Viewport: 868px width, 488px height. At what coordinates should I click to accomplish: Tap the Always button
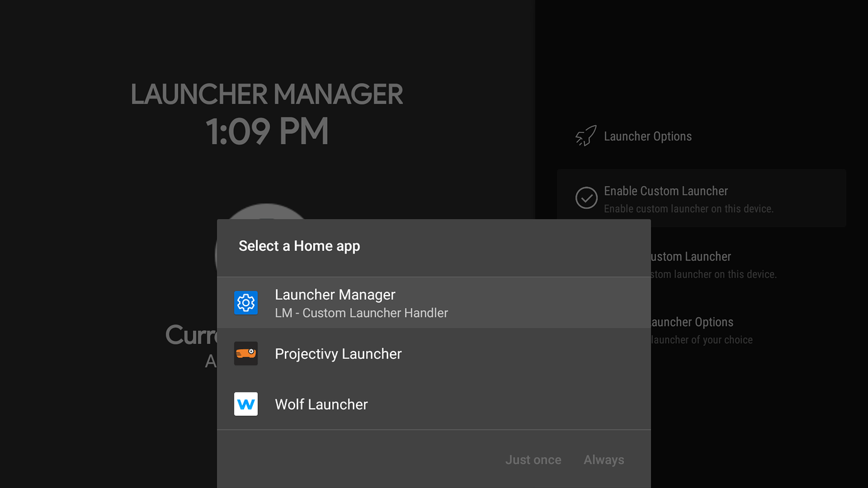coord(604,460)
